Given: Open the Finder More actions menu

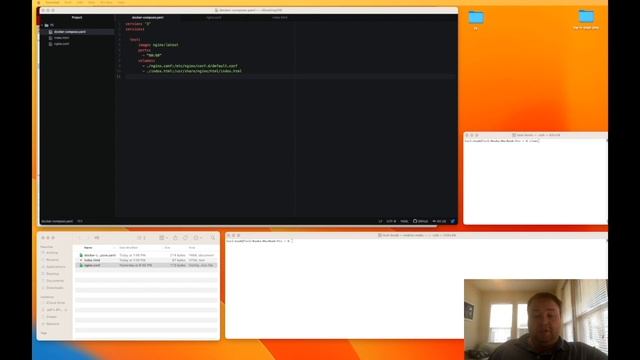Looking at the screenshot, I should tap(198, 238).
